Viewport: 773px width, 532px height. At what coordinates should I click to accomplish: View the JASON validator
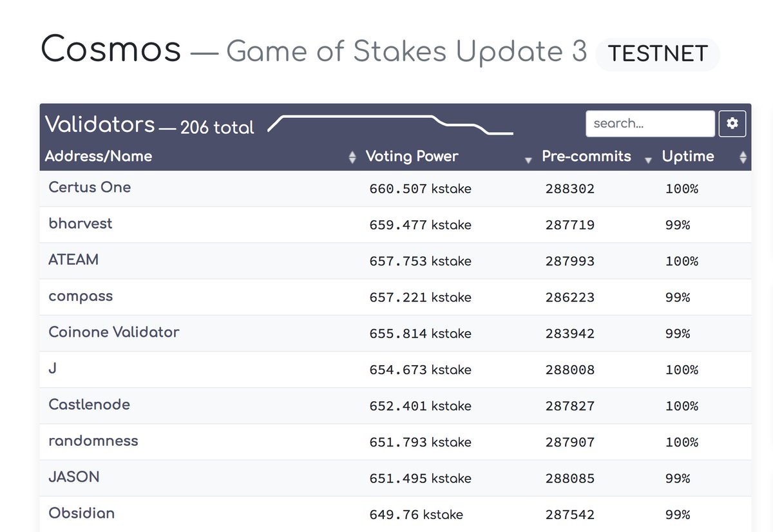point(74,477)
